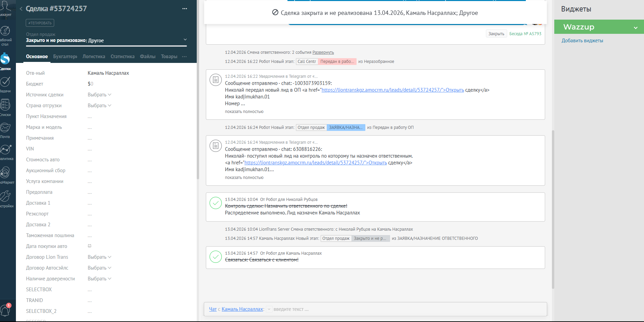The image size is (644, 322).
Task: Open amocrm lead link in 16:24 notification
Action: [316, 163]
